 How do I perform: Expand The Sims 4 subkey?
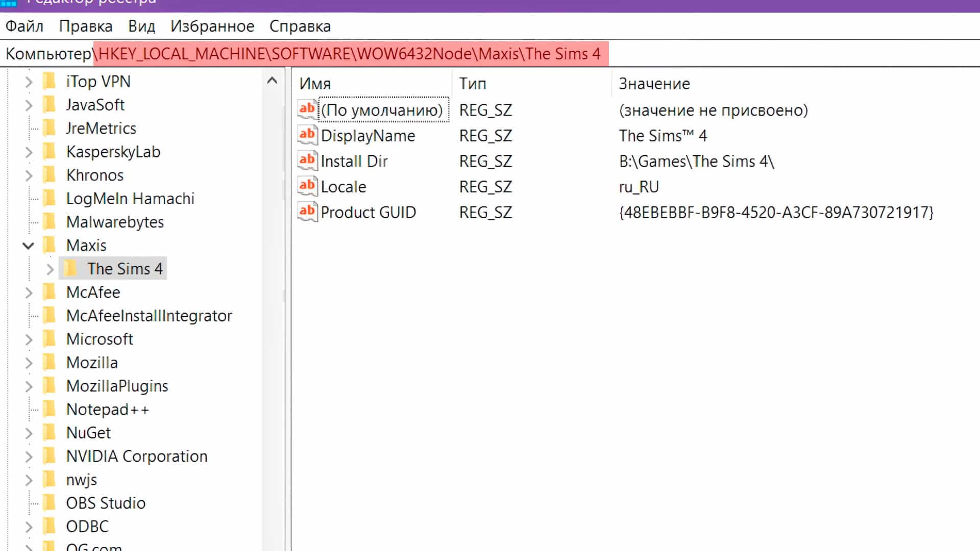[50, 269]
